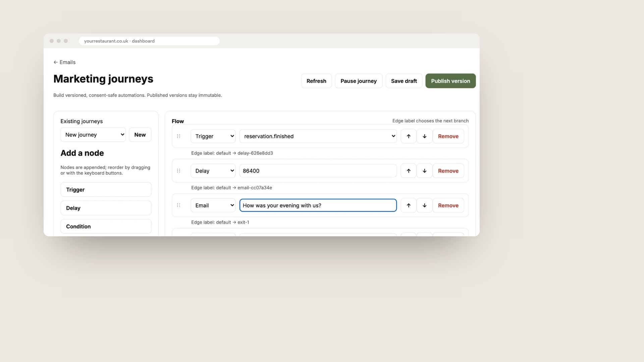The image size is (644, 362).
Task: Pause the journey
Action: tap(359, 81)
